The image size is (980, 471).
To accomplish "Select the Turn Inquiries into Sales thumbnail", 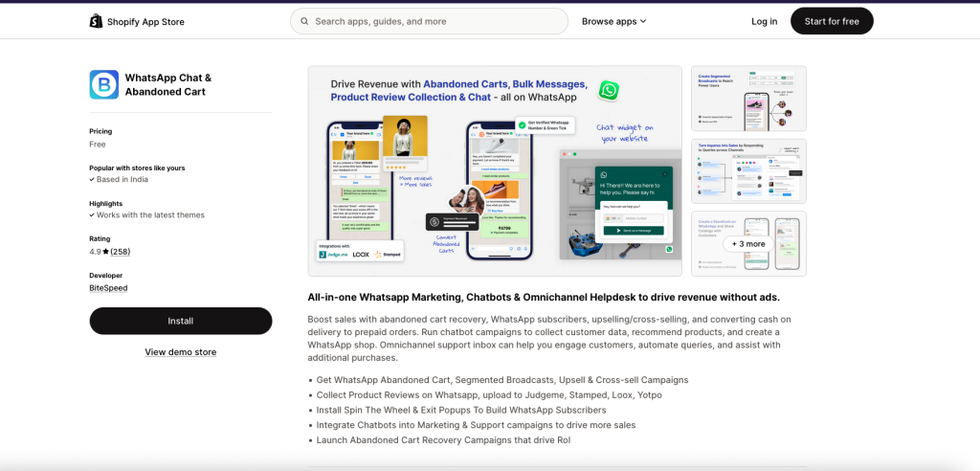I will tap(748, 170).
